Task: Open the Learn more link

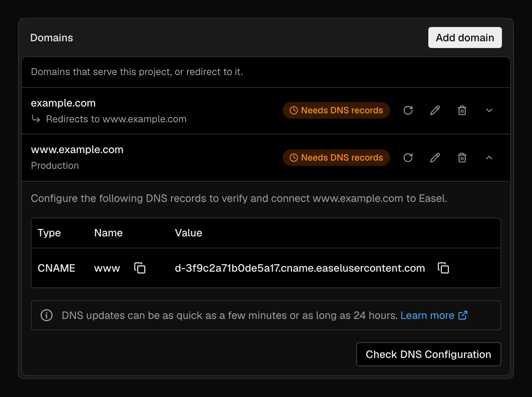Action: [434, 315]
